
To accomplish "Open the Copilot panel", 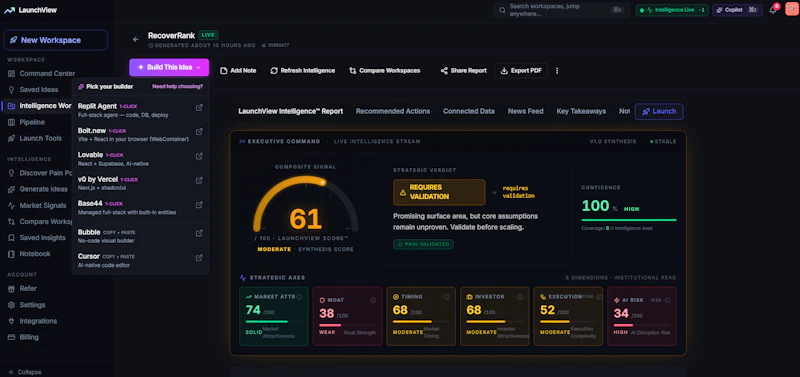I will [x=737, y=10].
